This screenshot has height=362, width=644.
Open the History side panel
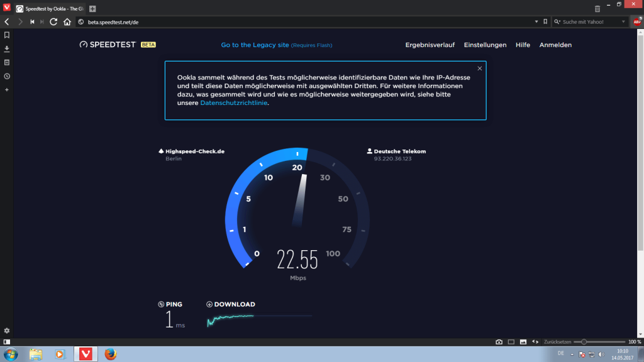(6, 76)
